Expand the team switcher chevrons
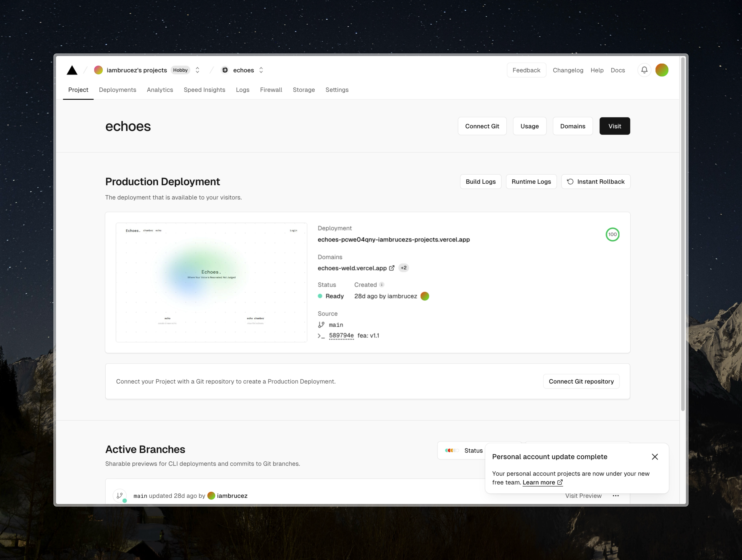The height and width of the screenshot is (560, 742). click(x=198, y=70)
